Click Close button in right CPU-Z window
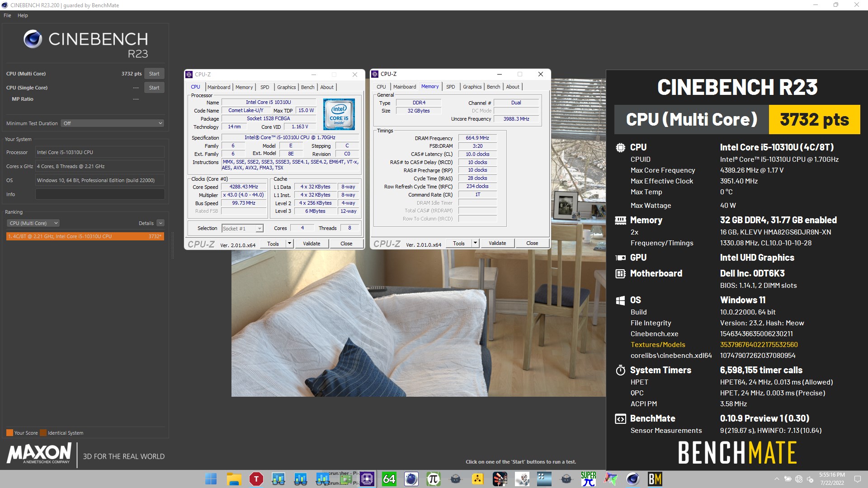 [x=532, y=243]
